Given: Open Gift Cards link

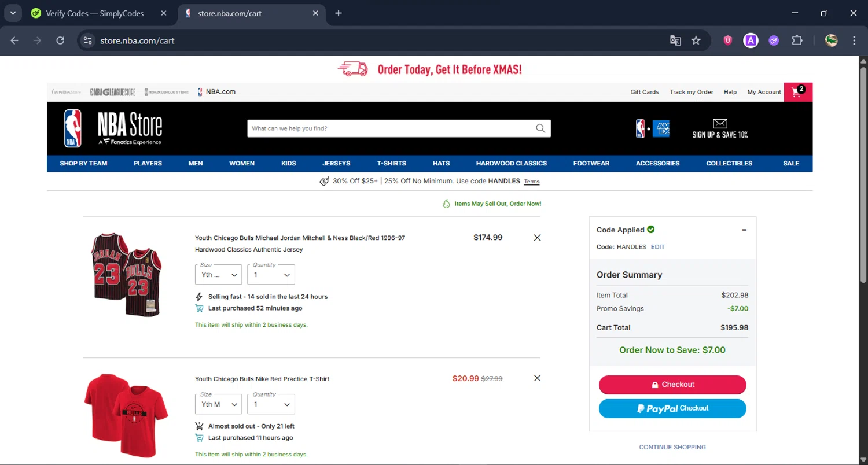Looking at the screenshot, I should 645,92.
